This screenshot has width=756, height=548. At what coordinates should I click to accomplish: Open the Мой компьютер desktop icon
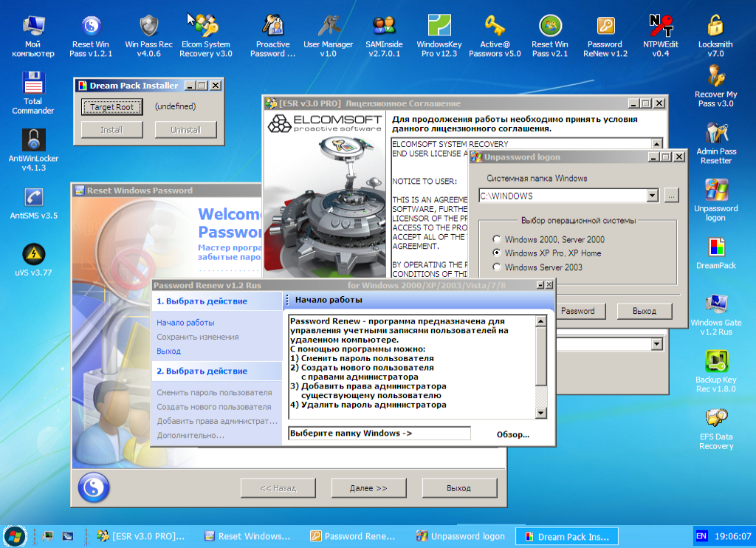click(32, 36)
